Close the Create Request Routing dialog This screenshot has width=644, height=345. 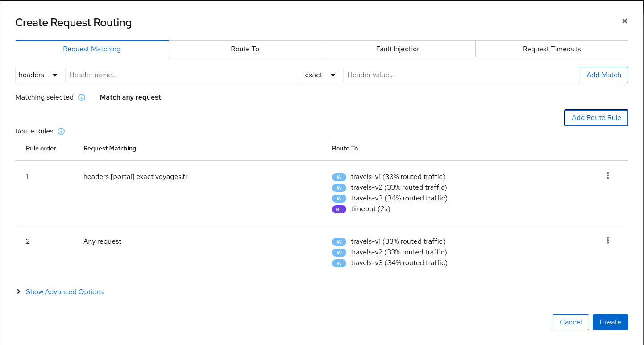[624, 21]
